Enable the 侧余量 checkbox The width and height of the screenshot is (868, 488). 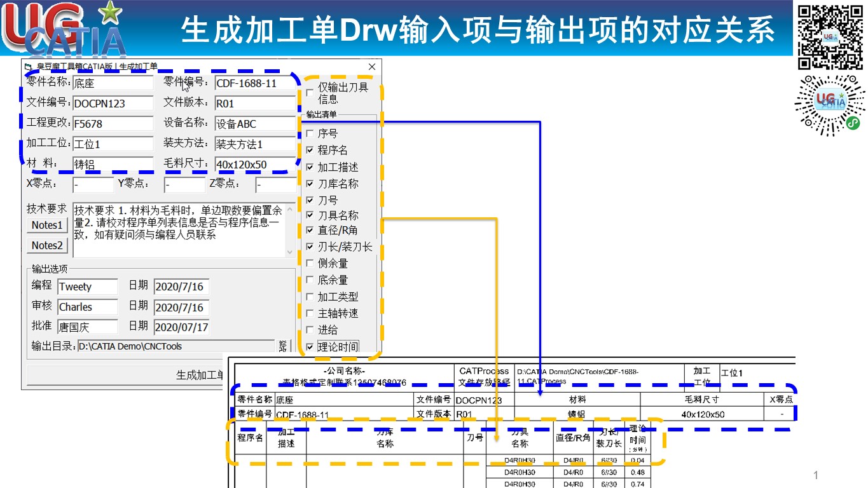(x=310, y=263)
